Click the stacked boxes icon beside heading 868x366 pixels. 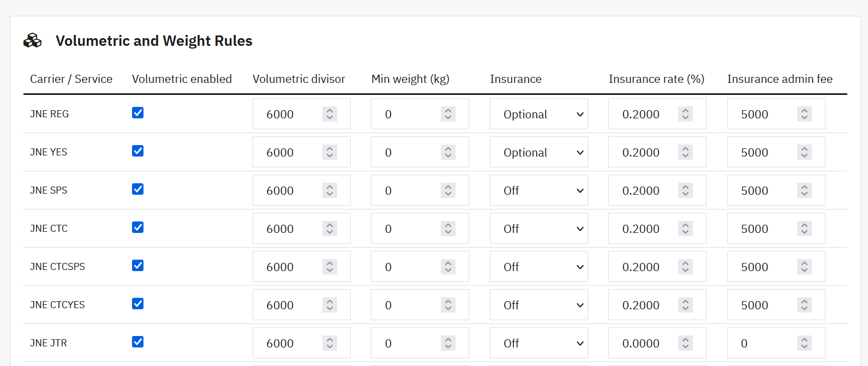pos(32,40)
